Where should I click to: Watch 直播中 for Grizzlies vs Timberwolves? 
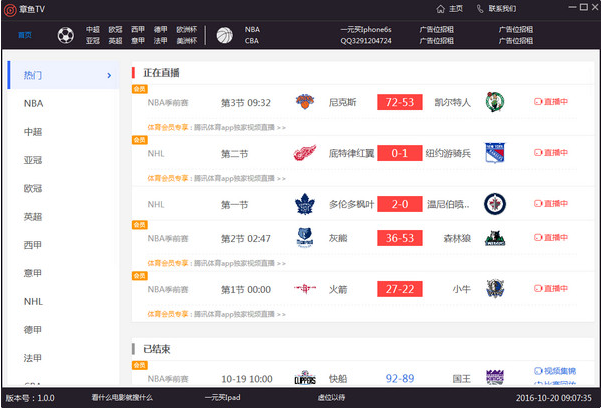pyautogui.click(x=551, y=238)
